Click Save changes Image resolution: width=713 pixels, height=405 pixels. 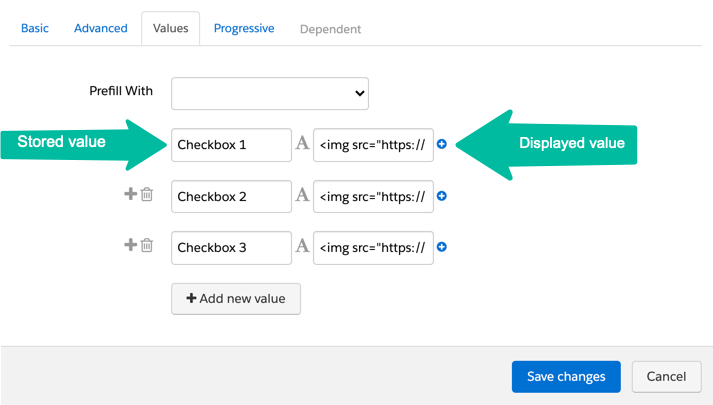pyautogui.click(x=566, y=377)
